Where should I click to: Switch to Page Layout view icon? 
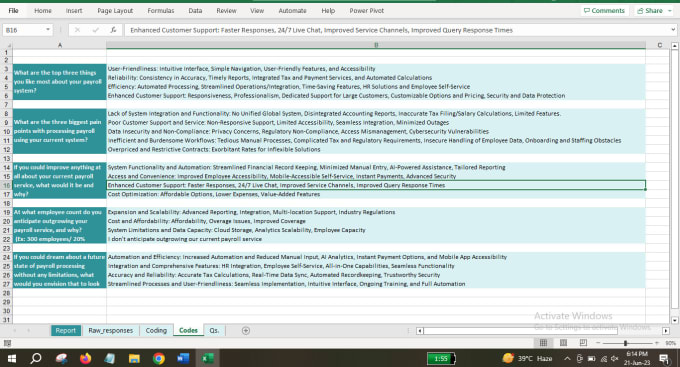coord(563,343)
